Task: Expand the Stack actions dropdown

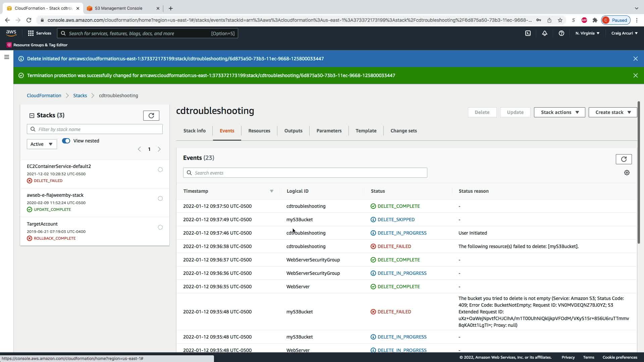Action: (559, 112)
